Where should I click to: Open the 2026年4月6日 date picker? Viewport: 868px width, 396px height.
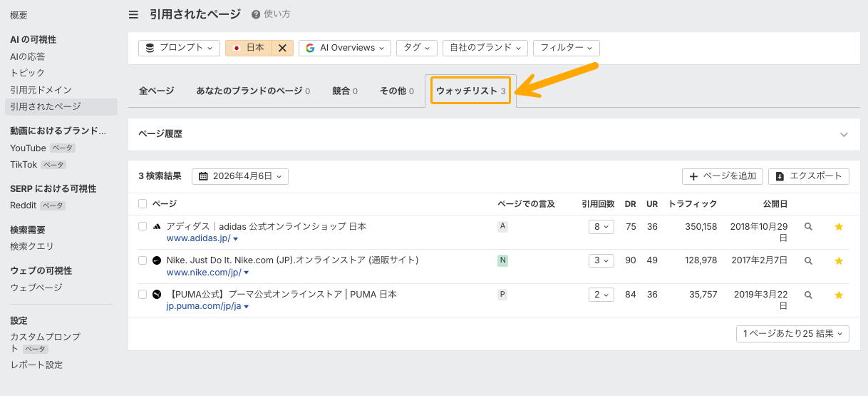(240, 176)
